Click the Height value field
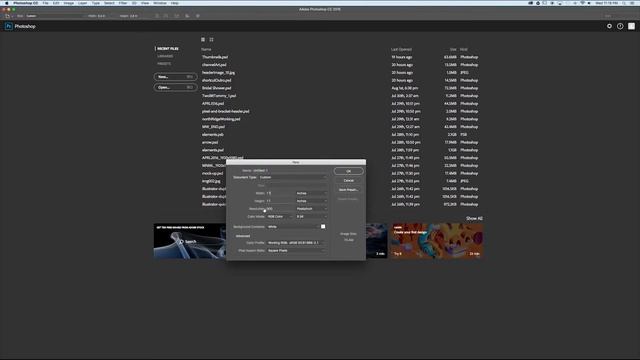Image resolution: width=640 pixels, height=360 pixels. click(280, 201)
